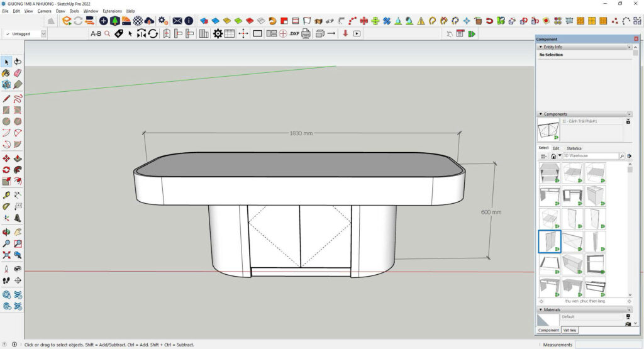Pick the Move tool with red arrows
The width and height of the screenshot is (644, 349).
coord(6,158)
